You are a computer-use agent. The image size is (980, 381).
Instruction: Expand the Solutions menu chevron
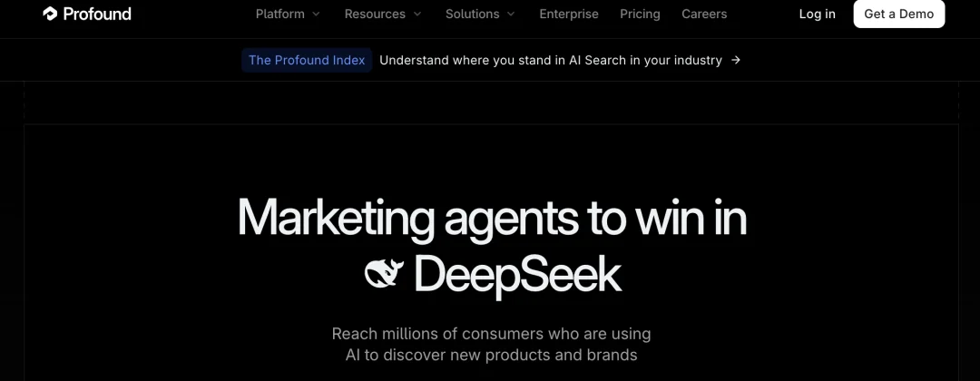pyautogui.click(x=511, y=14)
